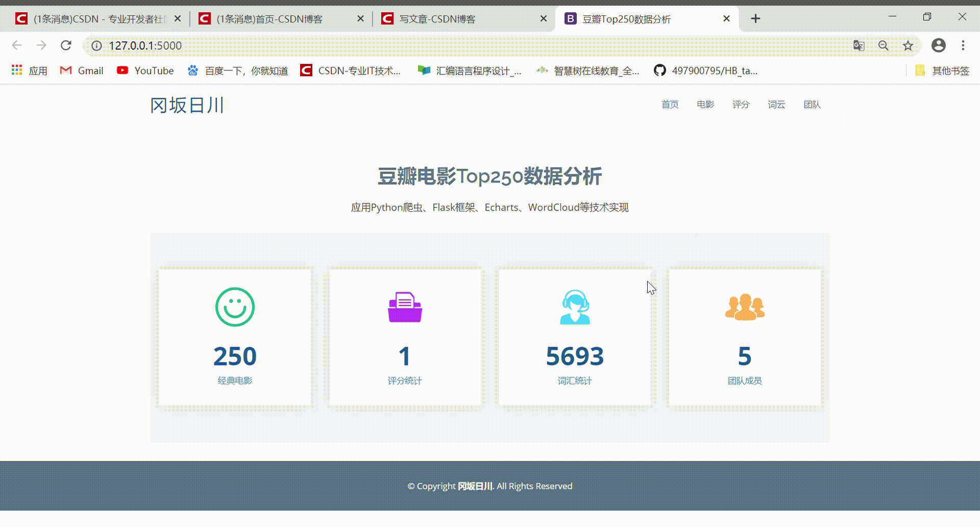Close the (1条消息)CSDN - 专业开发者社区 tab

pyautogui.click(x=178, y=19)
